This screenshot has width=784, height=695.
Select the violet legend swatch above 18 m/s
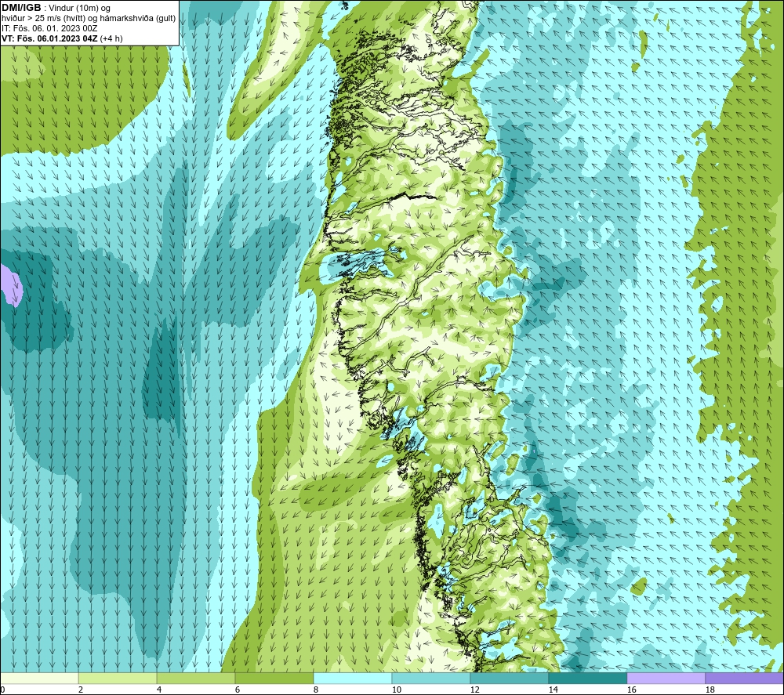744,678
